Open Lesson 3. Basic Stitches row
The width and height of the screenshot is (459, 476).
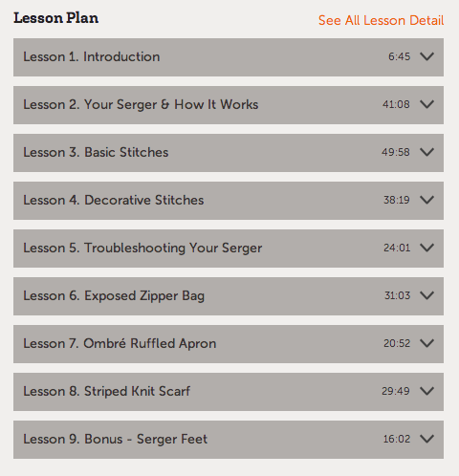229,153
